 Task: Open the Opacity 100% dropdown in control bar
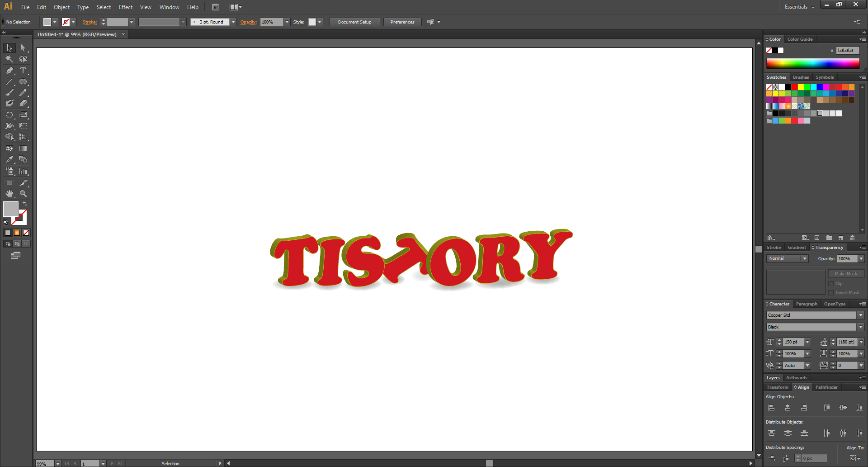click(x=287, y=22)
